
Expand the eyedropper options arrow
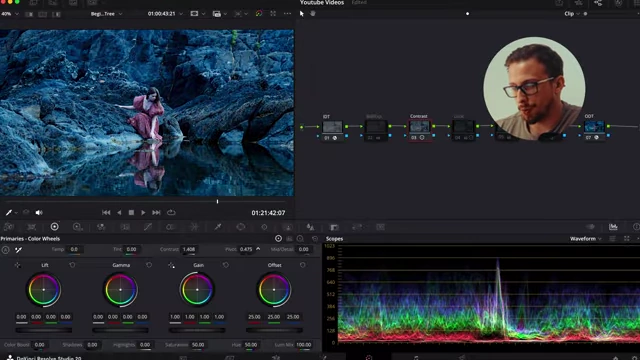(16, 213)
